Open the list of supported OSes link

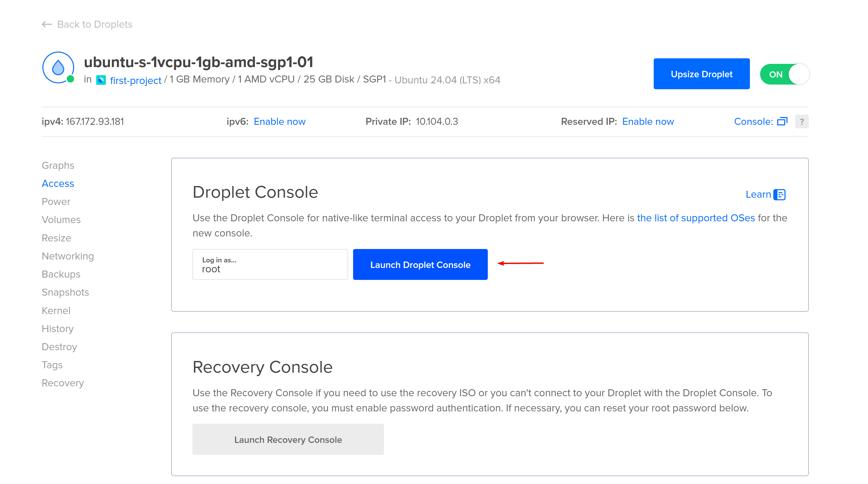point(696,218)
